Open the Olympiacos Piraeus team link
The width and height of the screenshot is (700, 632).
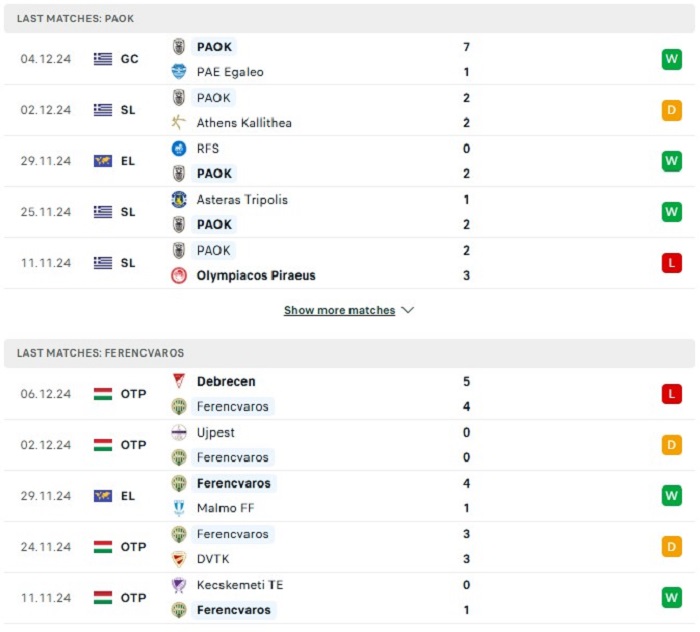(x=256, y=276)
